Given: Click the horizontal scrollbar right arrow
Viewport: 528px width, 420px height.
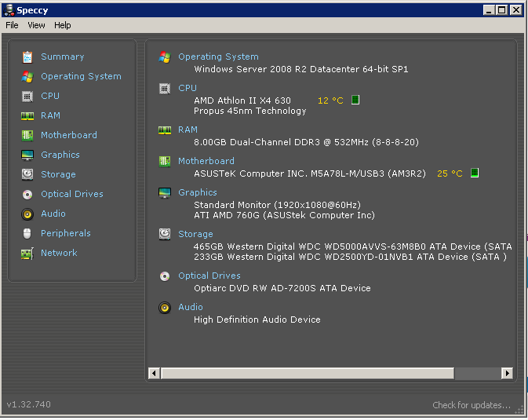Looking at the screenshot, I should coord(507,373).
